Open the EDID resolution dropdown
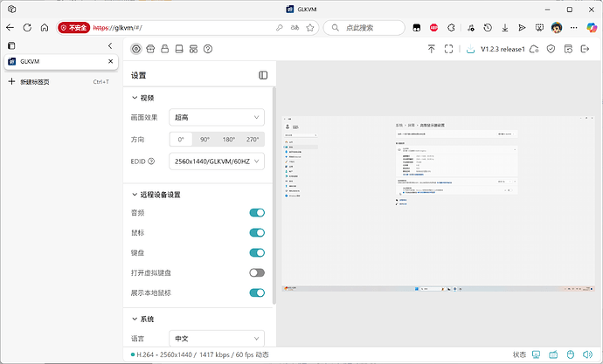603x364 pixels. click(x=217, y=161)
